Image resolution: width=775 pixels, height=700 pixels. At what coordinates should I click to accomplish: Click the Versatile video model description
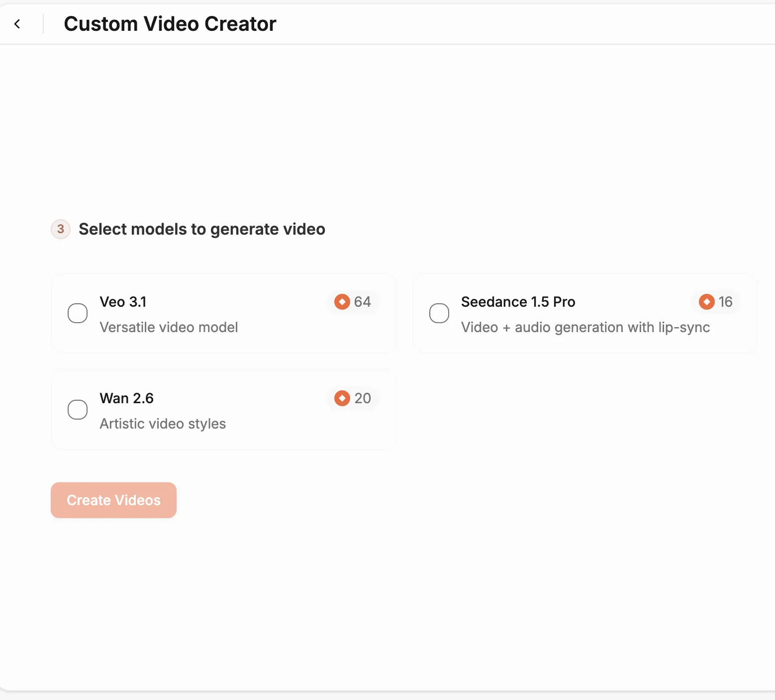[x=169, y=327]
